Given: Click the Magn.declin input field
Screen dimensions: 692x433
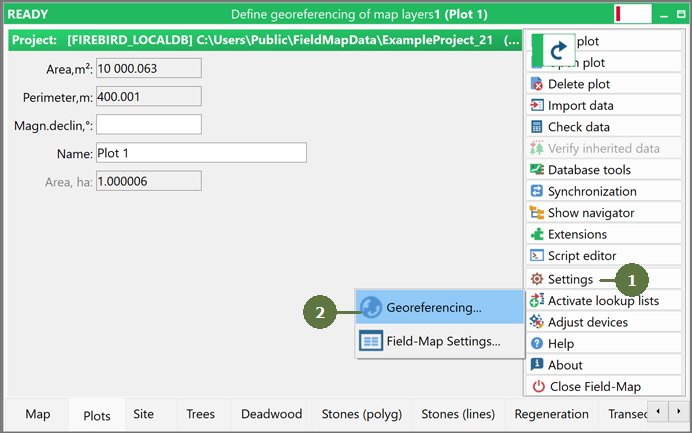Looking at the screenshot, I should [x=149, y=124].
